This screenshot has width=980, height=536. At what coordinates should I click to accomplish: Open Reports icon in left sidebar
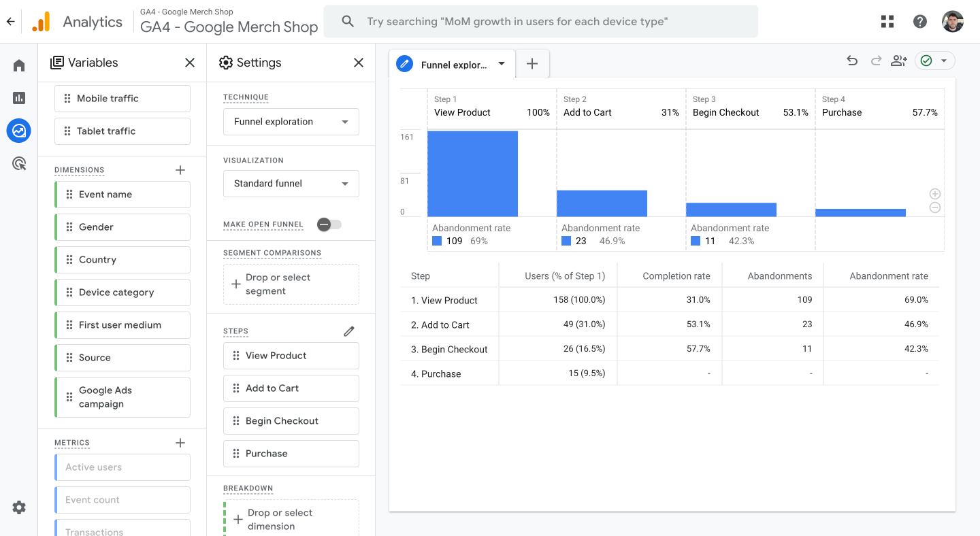tap(19, 98)
